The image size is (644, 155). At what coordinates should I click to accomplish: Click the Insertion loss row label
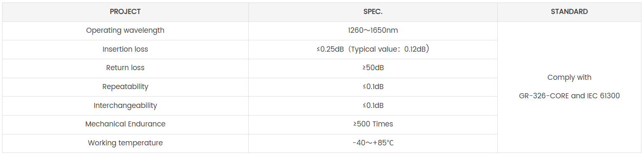coord(125,49)
